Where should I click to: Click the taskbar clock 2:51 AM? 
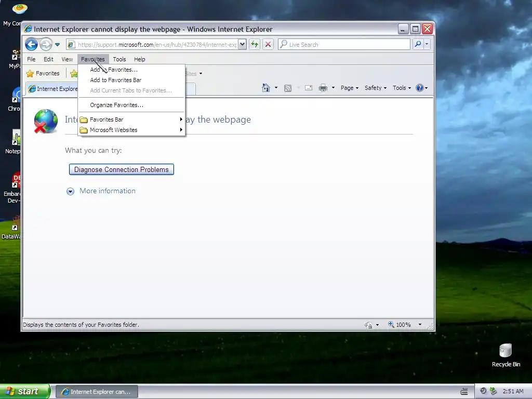click(x=513, y=391)
